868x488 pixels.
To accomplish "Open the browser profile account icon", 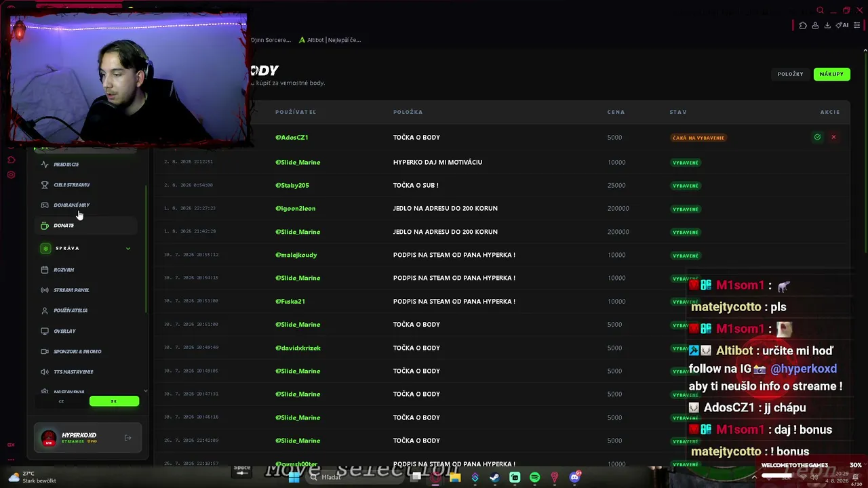I will pyautogui.click(x=815, y=25).
